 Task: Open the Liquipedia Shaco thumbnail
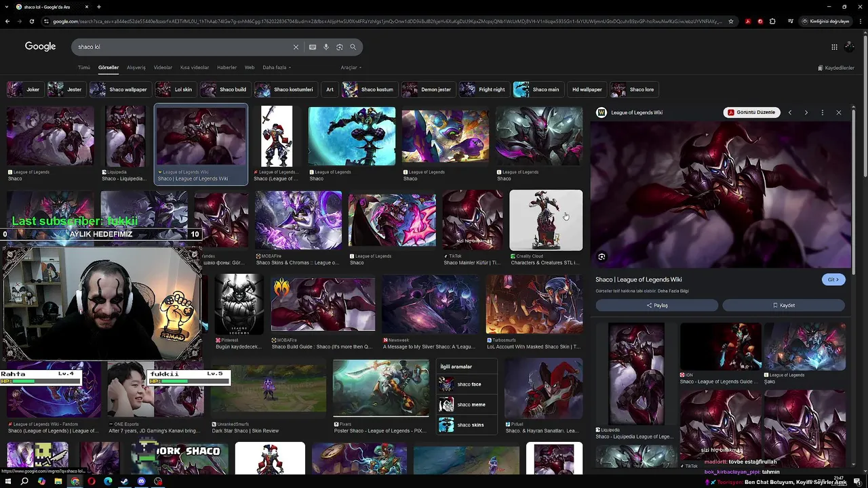tap(125, 136)
